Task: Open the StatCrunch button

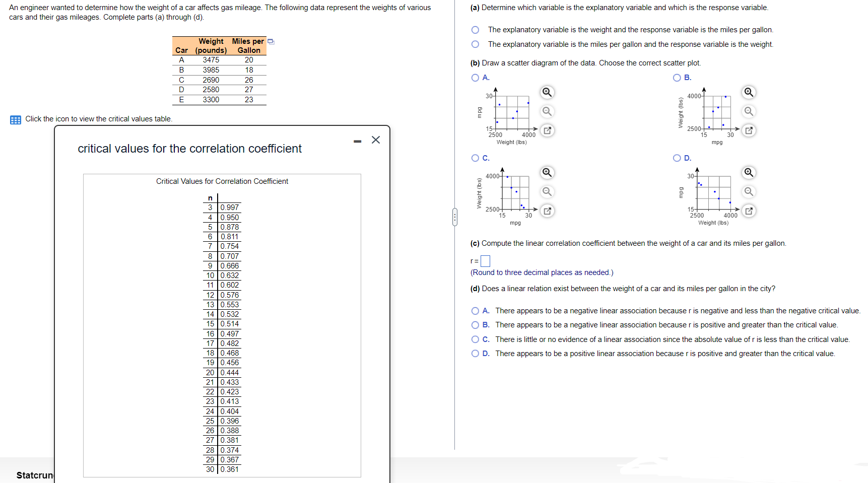Action: coord(35,475)
